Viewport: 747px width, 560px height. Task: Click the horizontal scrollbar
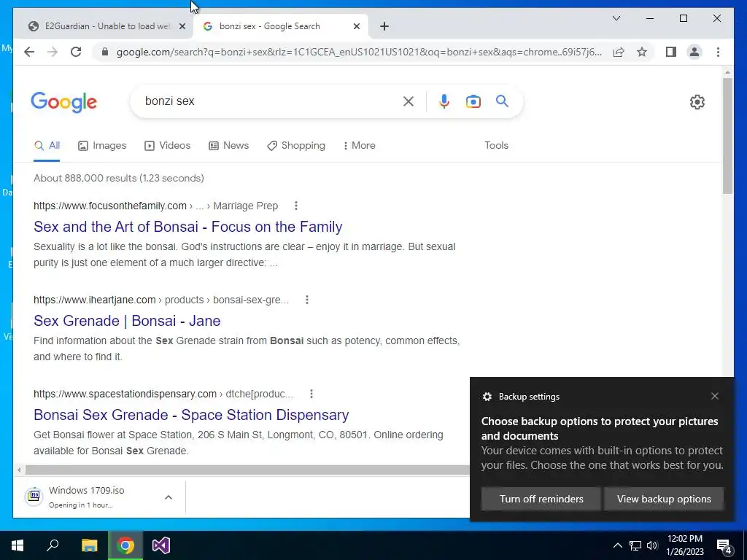click(248, 470)
